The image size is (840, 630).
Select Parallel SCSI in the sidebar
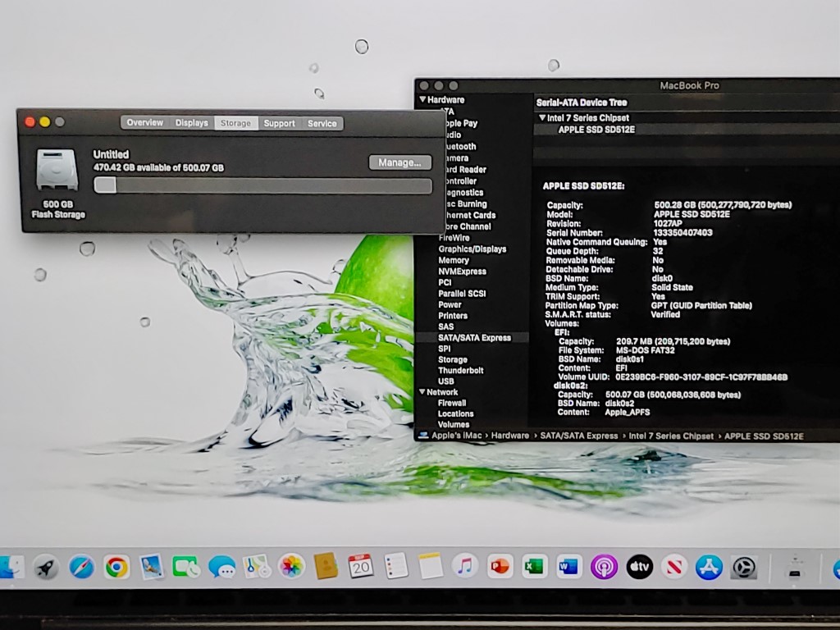(x=462, y=294)
